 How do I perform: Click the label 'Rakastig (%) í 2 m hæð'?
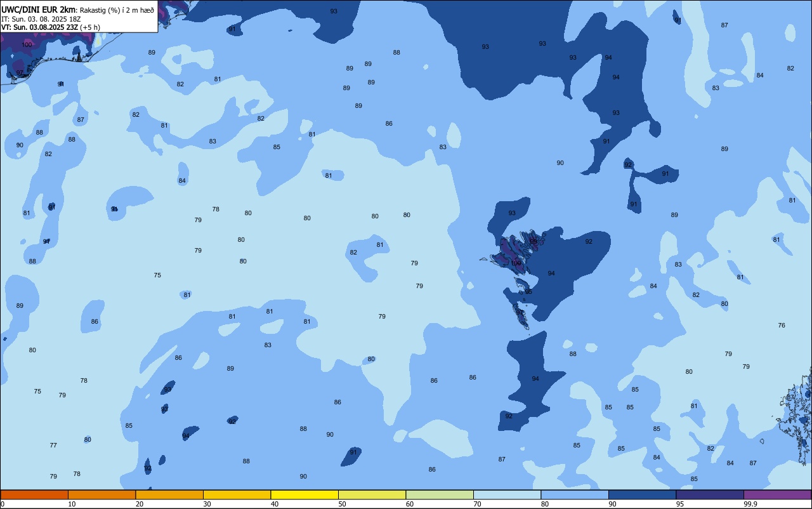point(117,10)
